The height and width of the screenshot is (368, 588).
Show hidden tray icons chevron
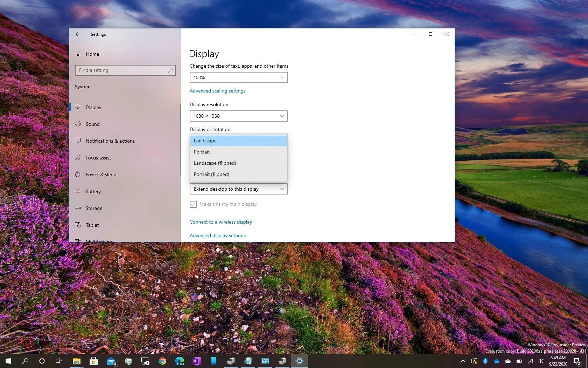click(x=463, y=361)
